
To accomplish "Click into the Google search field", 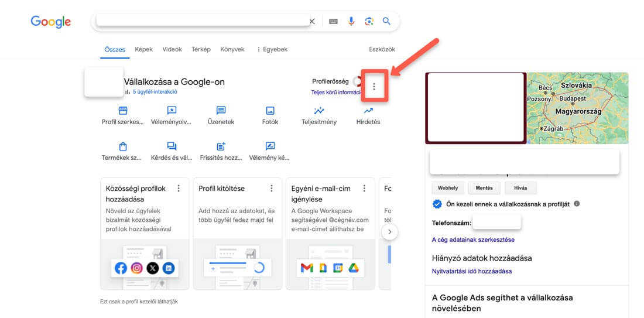I will point(203,20).
